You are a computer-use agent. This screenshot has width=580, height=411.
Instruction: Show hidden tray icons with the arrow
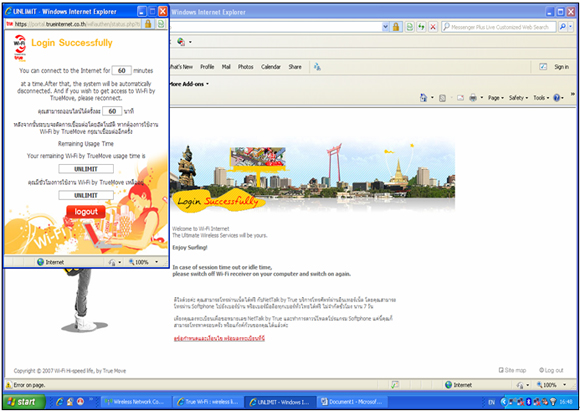click(x=503, y=402)
